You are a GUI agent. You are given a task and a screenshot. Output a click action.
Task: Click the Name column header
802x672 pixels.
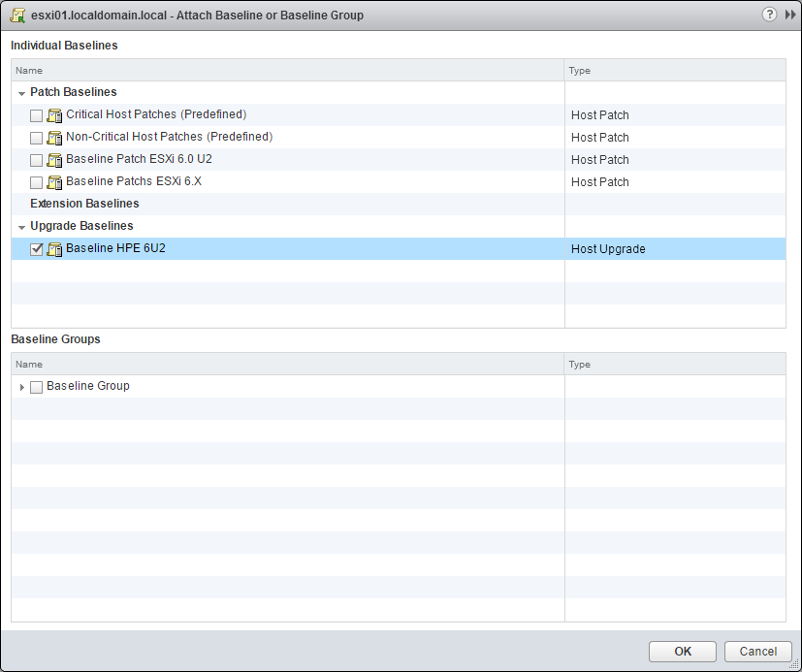(x=29, y=70)
